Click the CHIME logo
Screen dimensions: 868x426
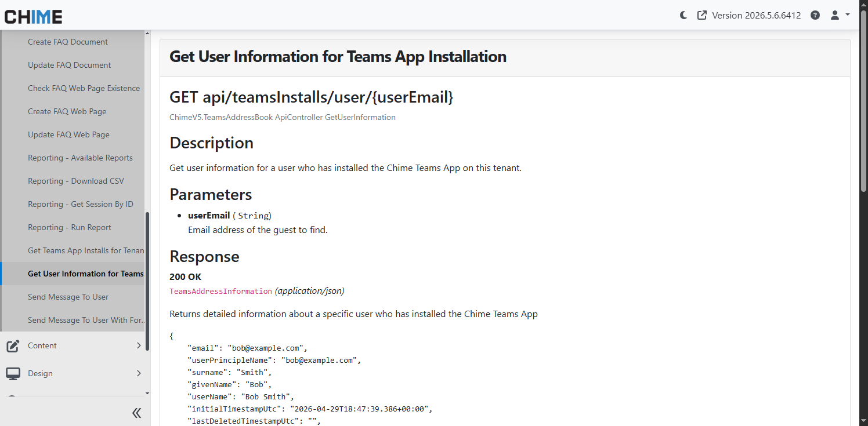33,16
